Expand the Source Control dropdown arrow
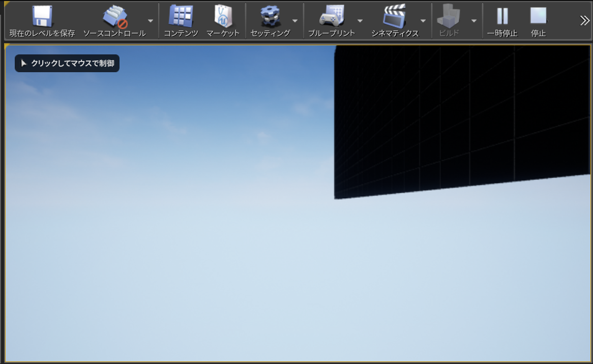The image size is (593, 364). coord(151,21)
